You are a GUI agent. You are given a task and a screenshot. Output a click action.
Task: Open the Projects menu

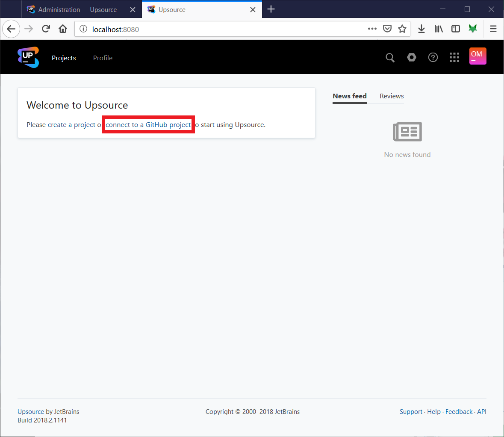coord(64,58)
